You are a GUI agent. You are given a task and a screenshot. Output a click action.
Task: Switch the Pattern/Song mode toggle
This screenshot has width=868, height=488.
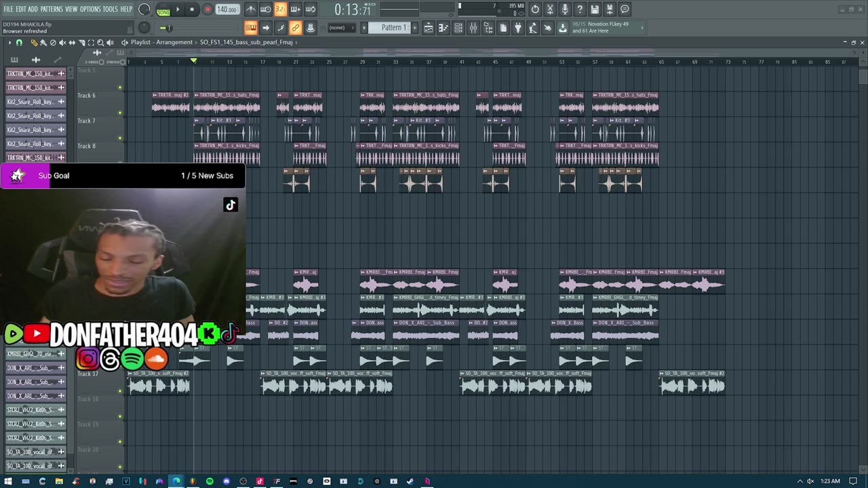tap(163, 11)
